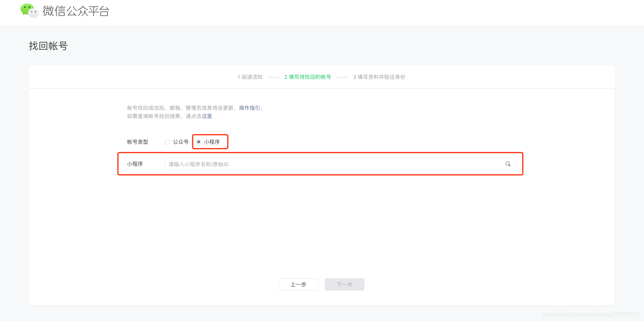Viewport: 644px width, 321px height.
Task: Click the 下一步 button
Action: click(x=345, y=284)
